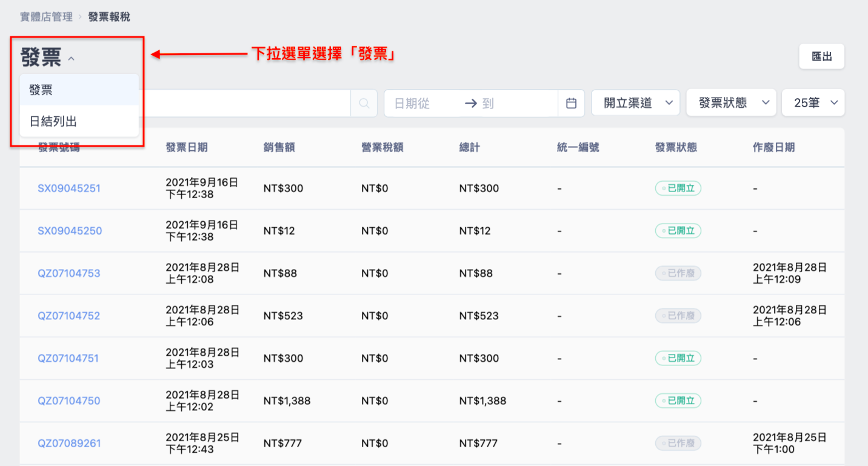Click void date 2021年8月28日 上午12:09

[790, 273]
